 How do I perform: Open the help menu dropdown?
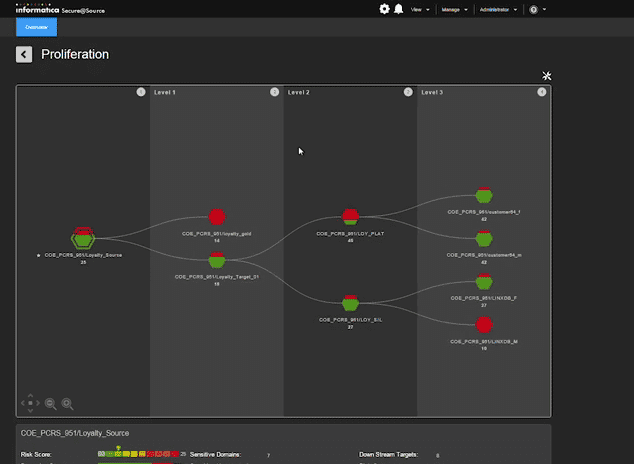pos(538,9)
